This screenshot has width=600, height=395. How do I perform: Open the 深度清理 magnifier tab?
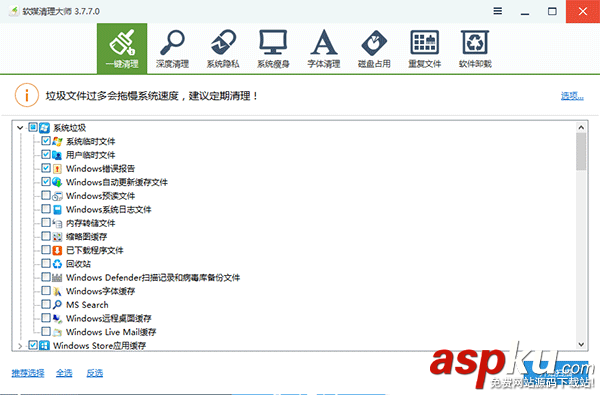pyautogui.click(x=172, y=49)
